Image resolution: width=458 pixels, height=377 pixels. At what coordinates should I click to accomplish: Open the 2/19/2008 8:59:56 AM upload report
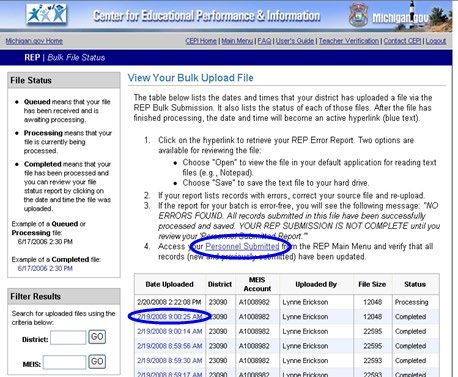(170, 346)
